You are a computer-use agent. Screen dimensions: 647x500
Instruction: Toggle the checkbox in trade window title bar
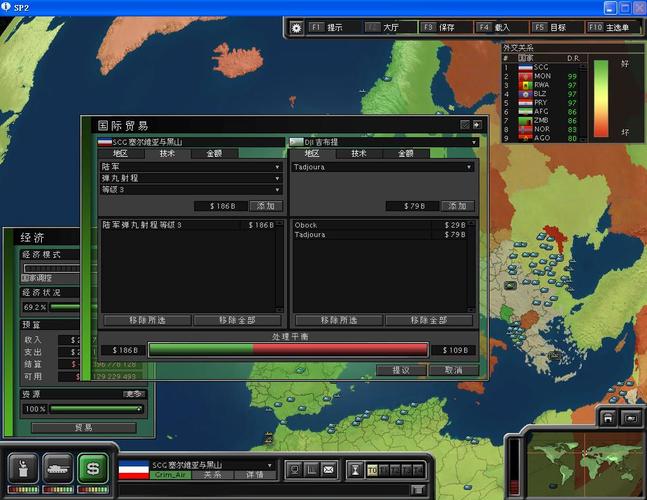click(x=465, y=125)
